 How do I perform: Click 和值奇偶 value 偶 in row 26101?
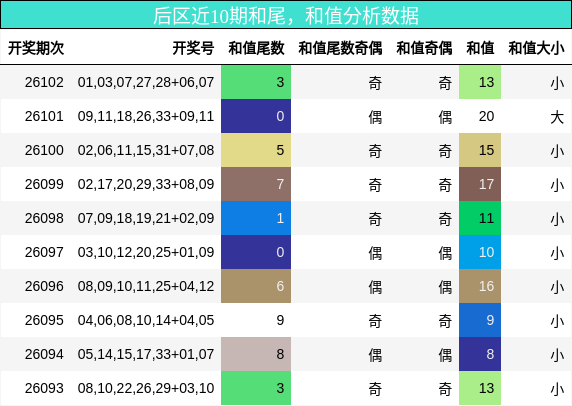point(445,117)
